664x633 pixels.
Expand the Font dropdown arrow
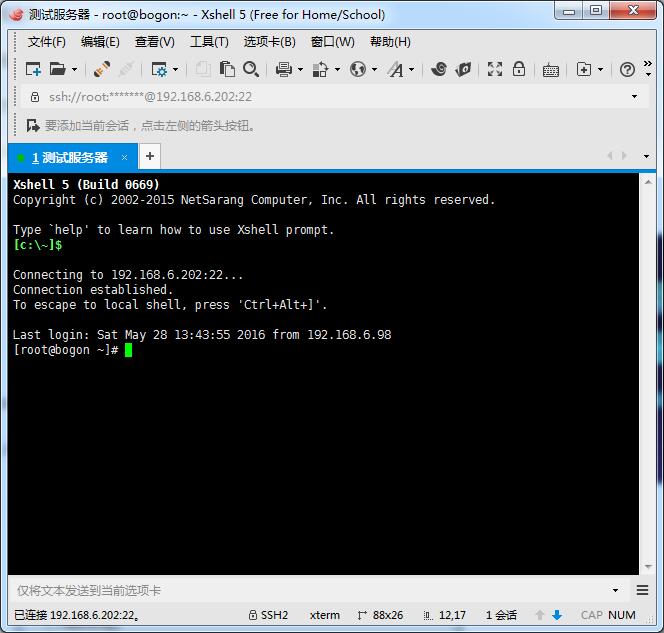click(x=412, y=69)
